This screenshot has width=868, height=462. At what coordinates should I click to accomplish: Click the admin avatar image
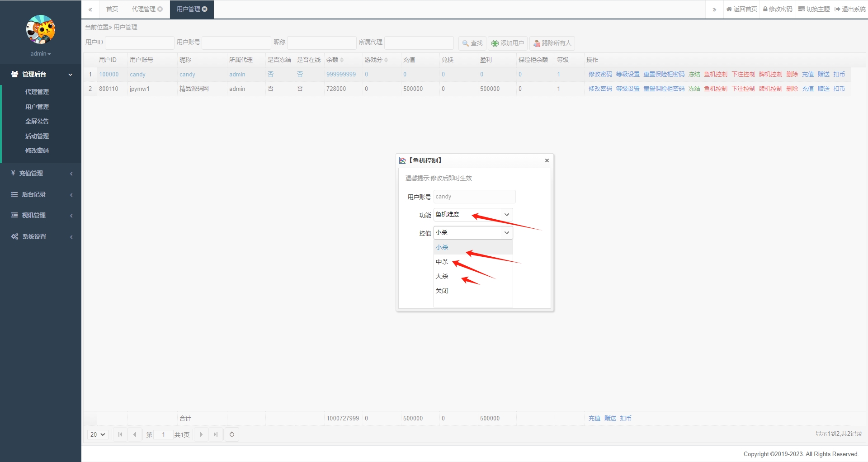(41, 29)
